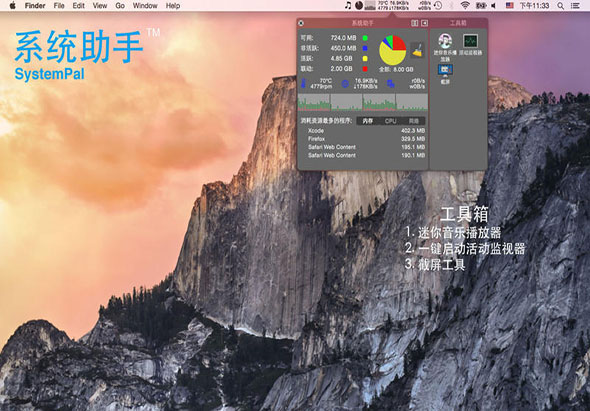Click the green available memory swatch
Image resolution: width=590 pixels, height=411 pixels.
(365, 38)
